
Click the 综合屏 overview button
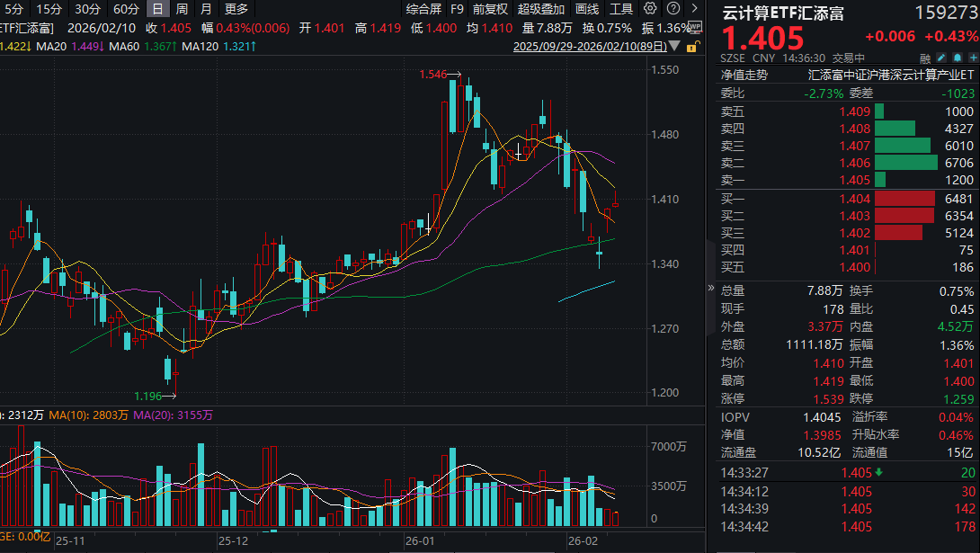click(423, 9)
